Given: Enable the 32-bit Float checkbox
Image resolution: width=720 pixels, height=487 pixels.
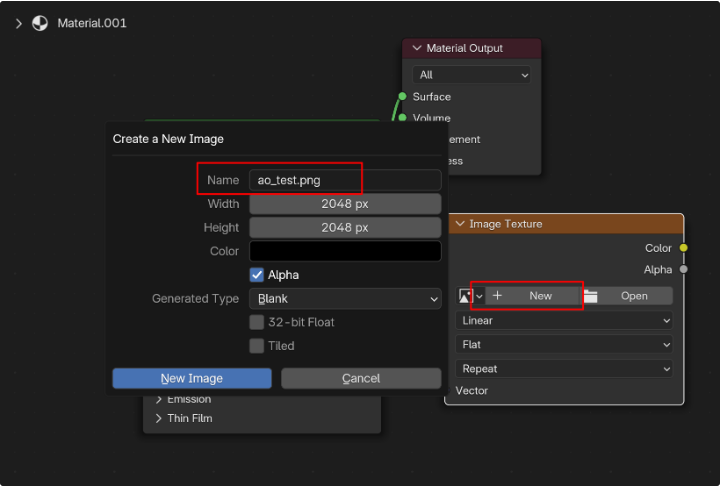Looking at the screenshot, I should click(257, 322).
